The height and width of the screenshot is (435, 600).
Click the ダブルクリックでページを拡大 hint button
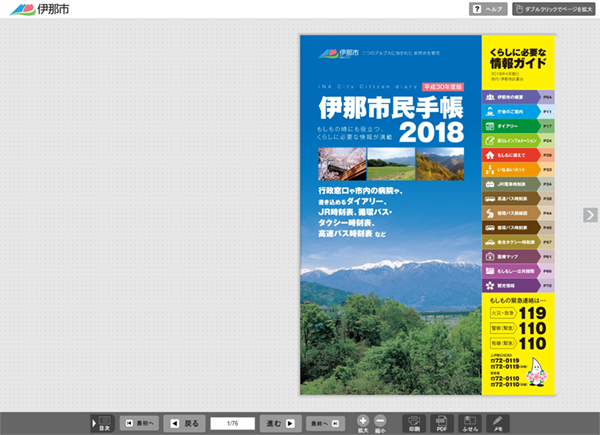click(554, 9)
